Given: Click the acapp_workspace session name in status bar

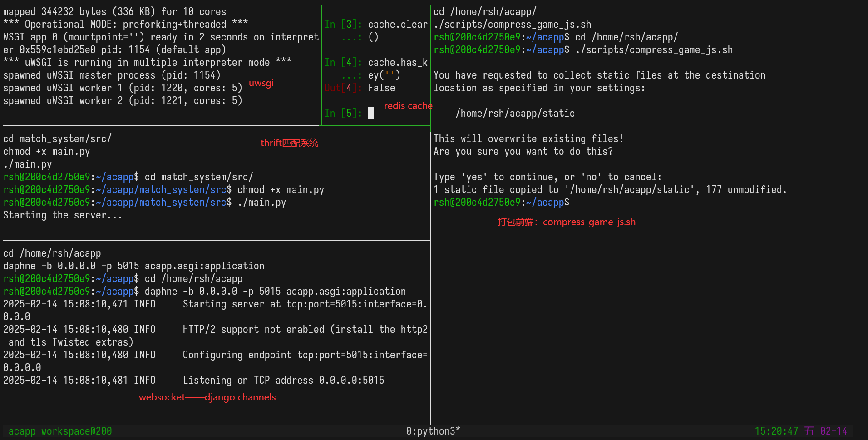Looking at the screenshot, I should pyautogui.click(x=60, y=431).
